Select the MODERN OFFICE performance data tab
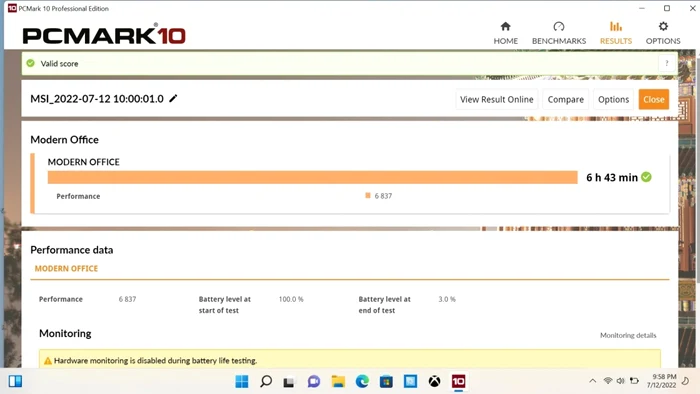The height and width of the screenshot is (394, 700). [x=66, y=269]
